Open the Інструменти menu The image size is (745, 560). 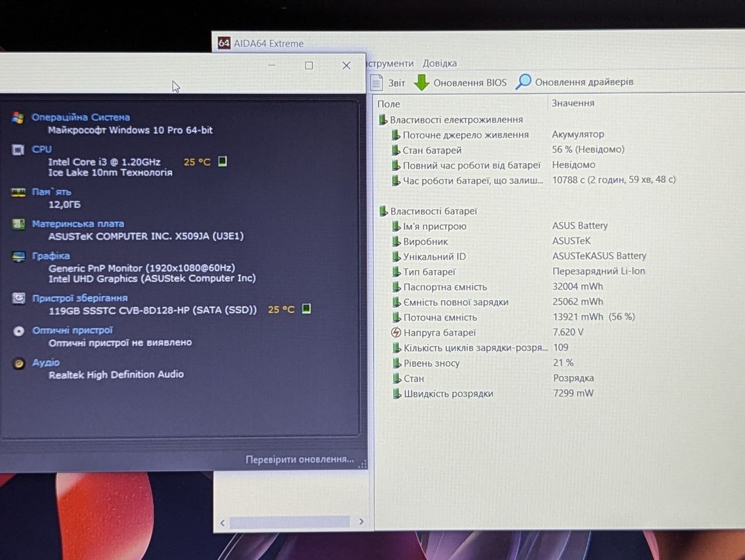click(x=389, y=63)
